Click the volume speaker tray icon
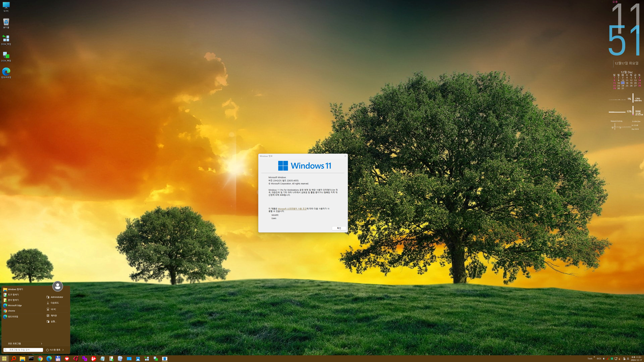The height and width of the screenshot is (362, 644). point(604,359)
